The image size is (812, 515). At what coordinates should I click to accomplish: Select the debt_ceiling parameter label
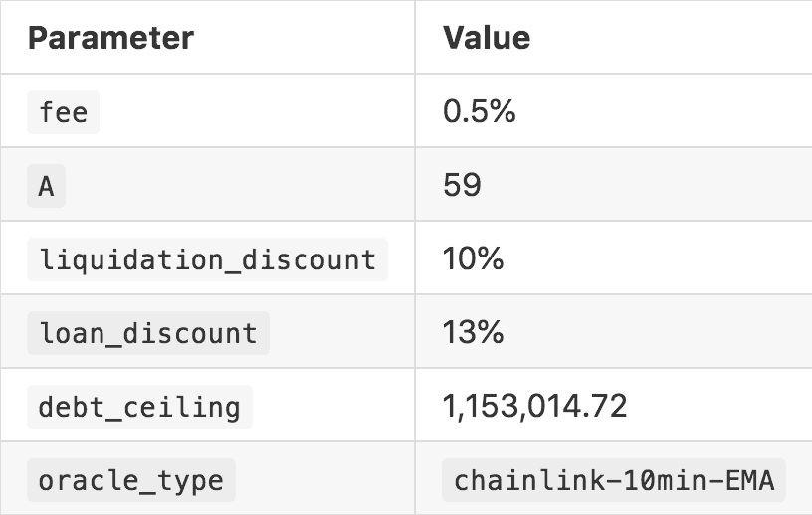139,406
